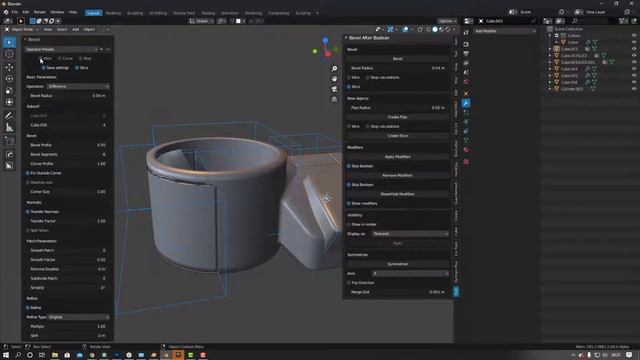Adjust Bevel Profile slider 0.50
Viewport: 640px width, 360px height.
point(68,145)
